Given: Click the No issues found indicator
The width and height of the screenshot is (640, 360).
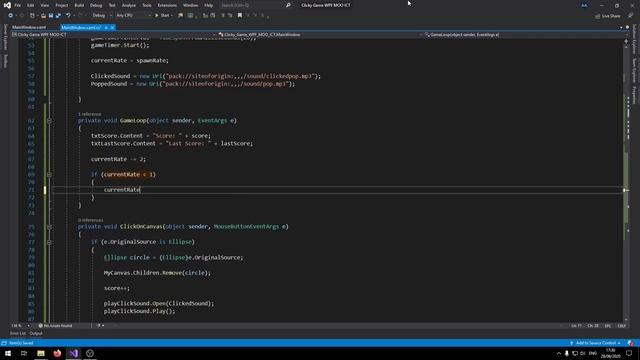Looking at the screenshot, I should pos(55,326).
